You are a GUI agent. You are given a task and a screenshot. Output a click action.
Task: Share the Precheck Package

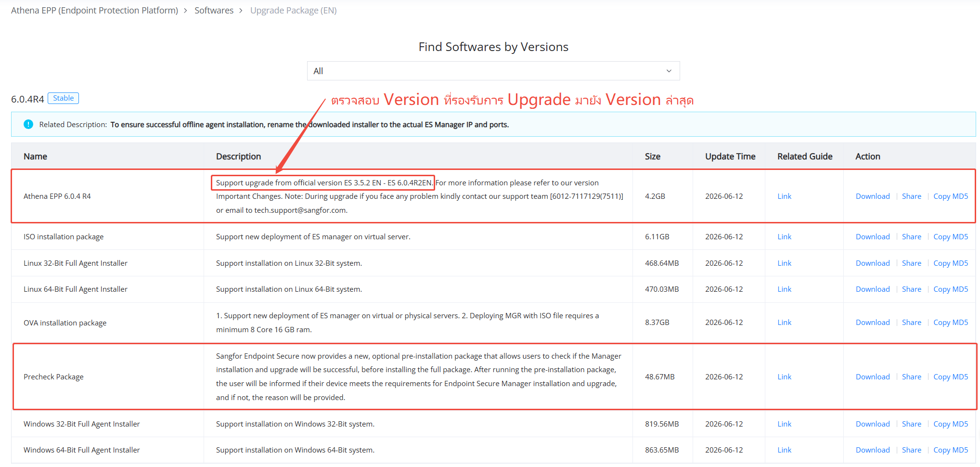click(x=912, y=376)
